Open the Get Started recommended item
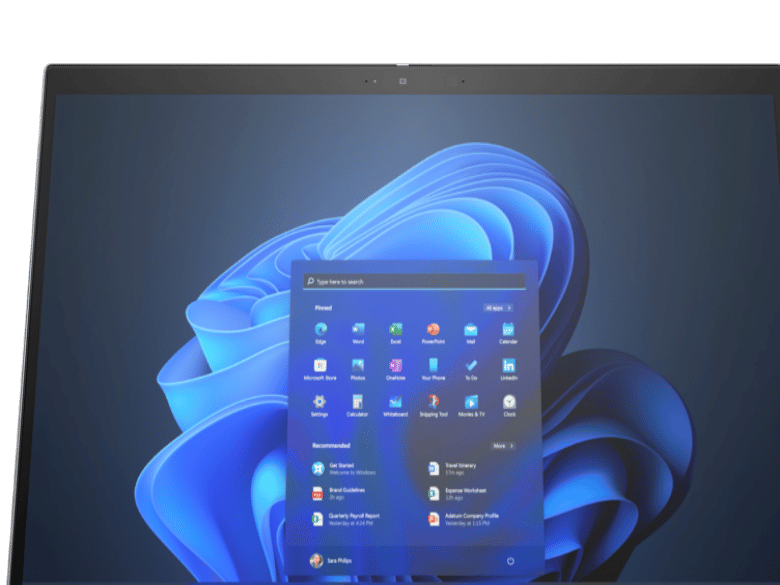This screenshot has height=585, width=780. [x=344, y=469]
